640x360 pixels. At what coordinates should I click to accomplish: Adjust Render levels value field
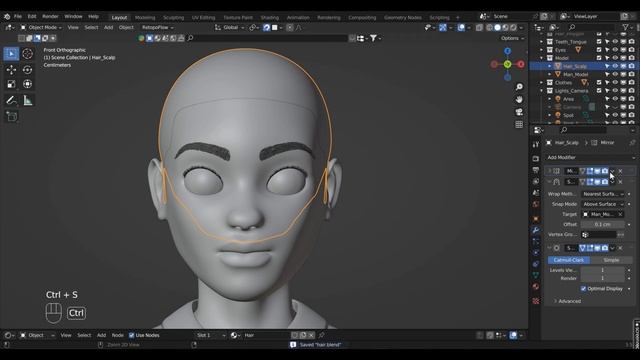tap(603, 278)
